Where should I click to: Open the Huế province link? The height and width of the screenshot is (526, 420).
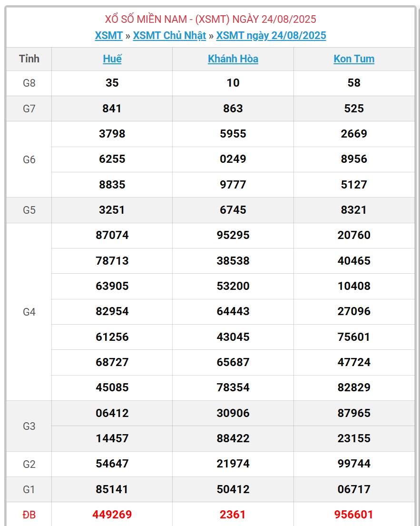[112, 59]
